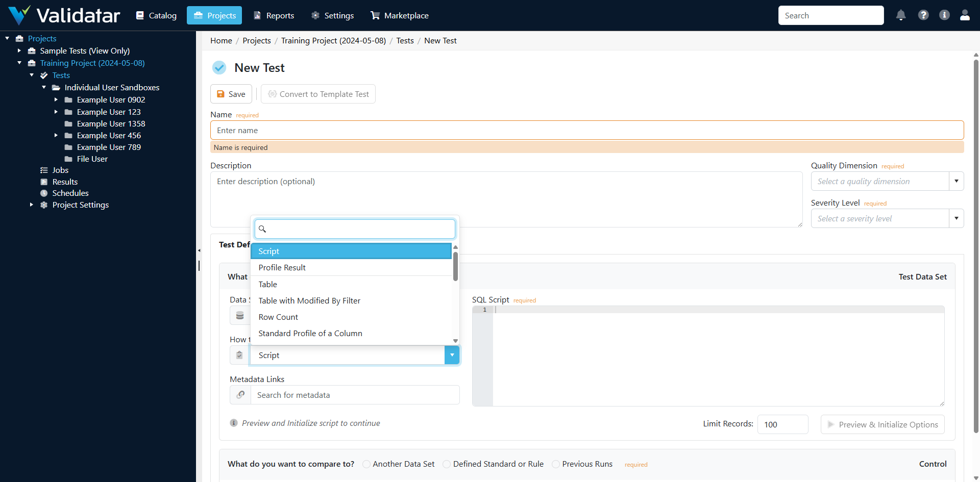This screenshot has width=980, height=482.
Task: Collapse the Training Project tree node
Action: tap(19, 63)
